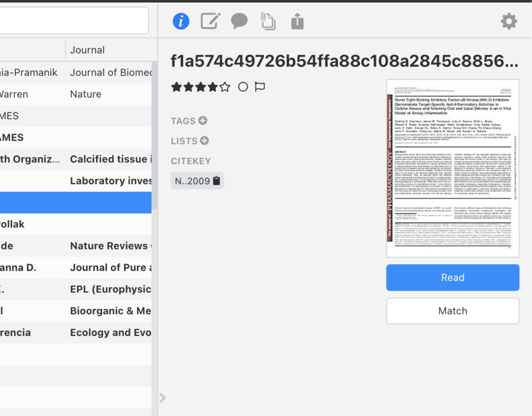Set rating to five by clicking fifth star
This screenshot has width=532, height=416.
[x=224, y=87]
